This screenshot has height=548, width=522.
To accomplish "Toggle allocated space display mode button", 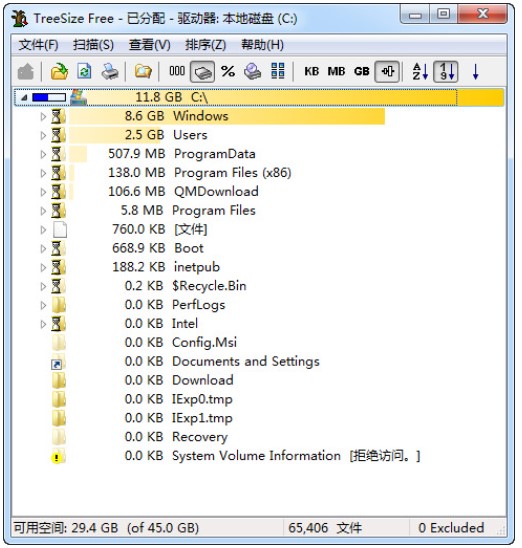I will click(x=202, y=72).
